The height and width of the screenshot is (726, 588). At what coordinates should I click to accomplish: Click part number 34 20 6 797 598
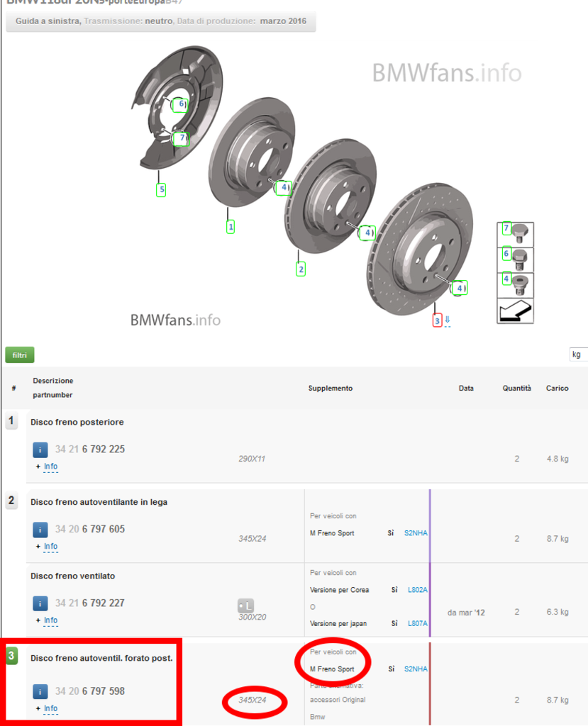pos(90,691)
